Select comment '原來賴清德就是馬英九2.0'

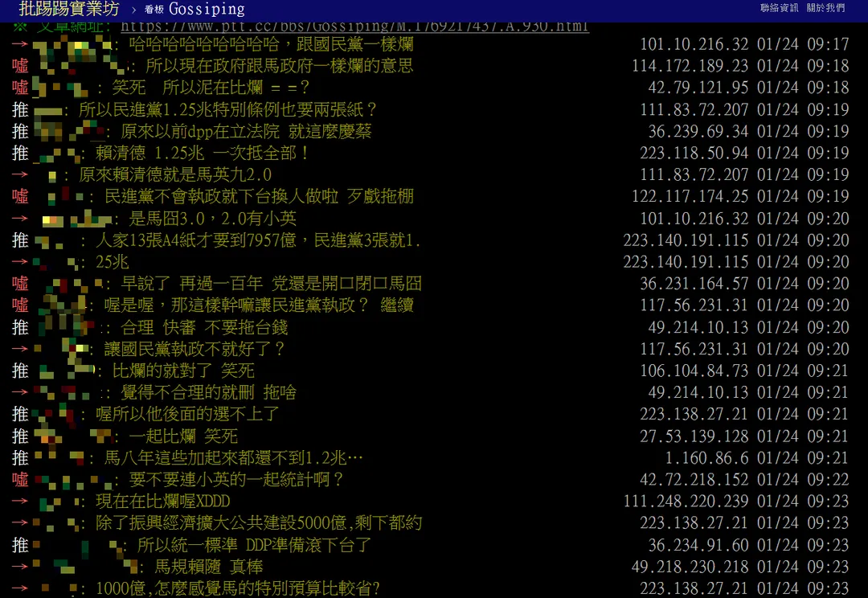[x=175, y=175]
